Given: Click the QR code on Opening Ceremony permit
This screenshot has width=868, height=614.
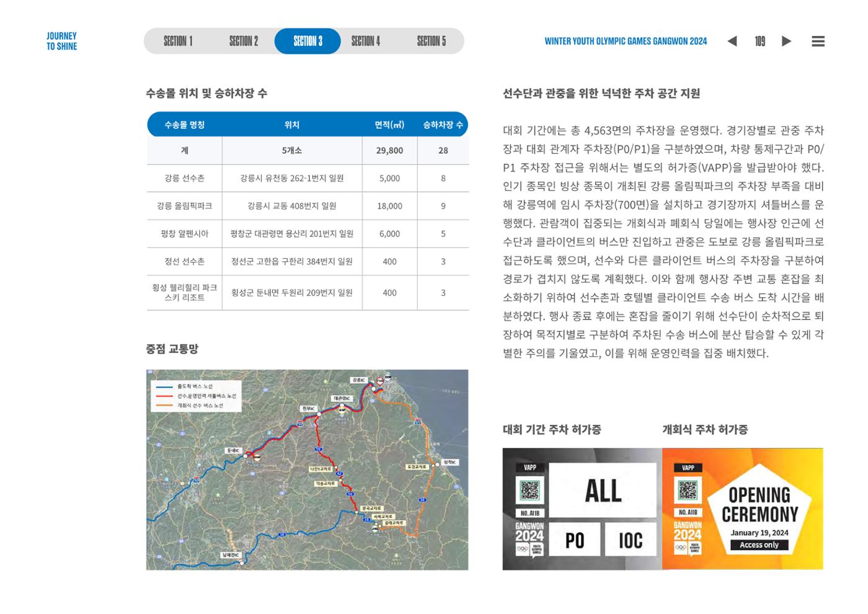Looking at the screenshot, I should pos(688,491).
